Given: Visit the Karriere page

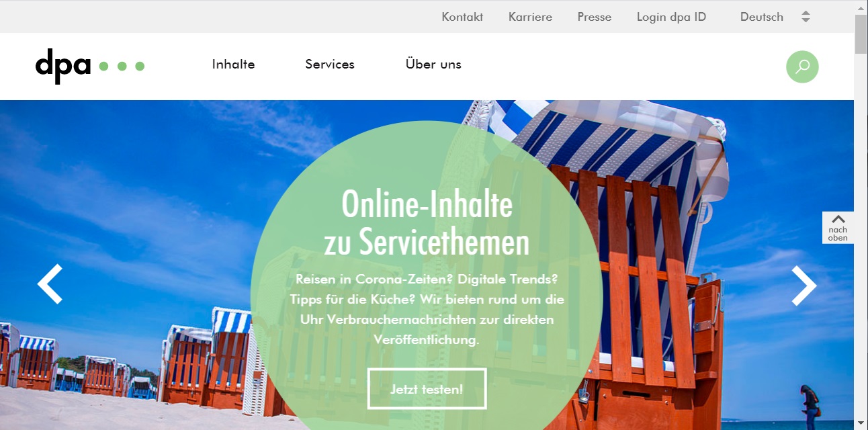Looking at the screenshot, I should [530, 17].
